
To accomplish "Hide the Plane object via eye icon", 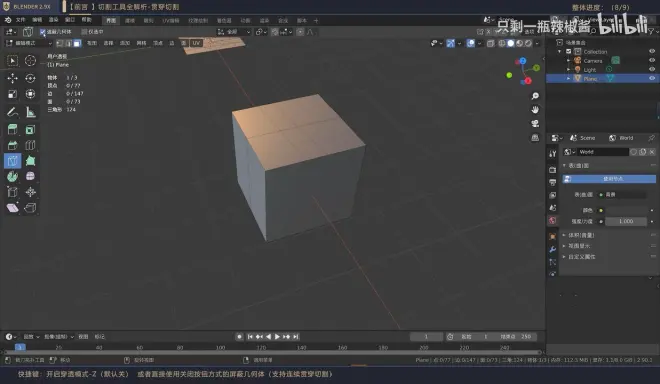I will pyautogui.click(x=652, y=78).
